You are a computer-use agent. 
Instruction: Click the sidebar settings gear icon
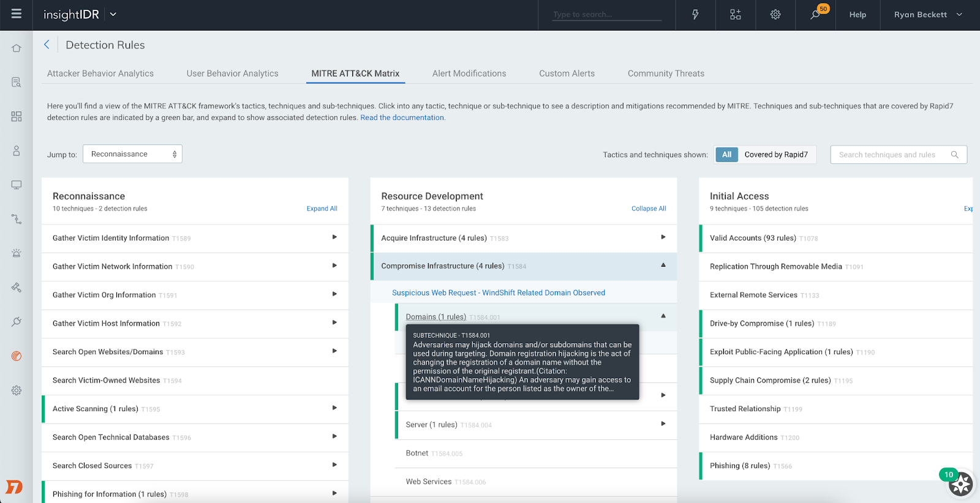click(x=17, y=390)
